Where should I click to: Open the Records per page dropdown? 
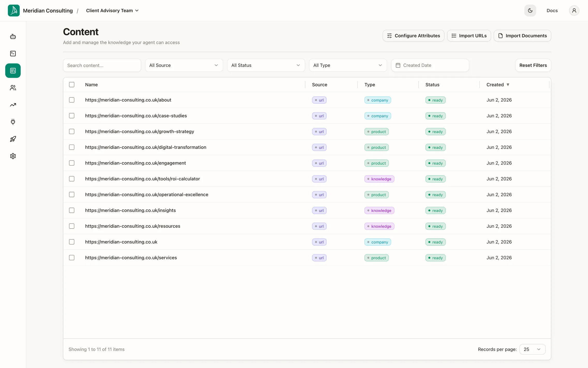click(532, 349)
